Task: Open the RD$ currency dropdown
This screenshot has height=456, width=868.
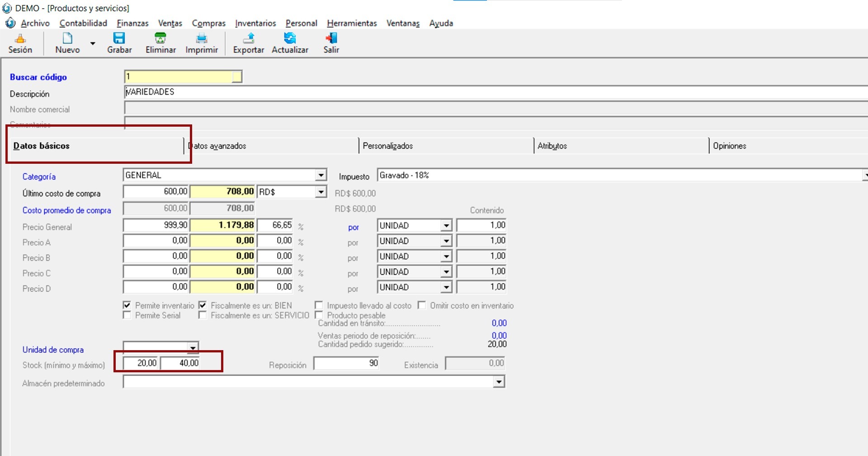Action: (x=321, y=192)
